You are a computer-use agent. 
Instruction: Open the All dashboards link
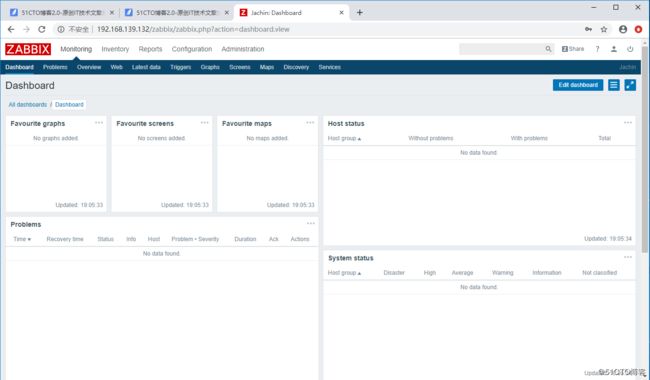point(28,104)
